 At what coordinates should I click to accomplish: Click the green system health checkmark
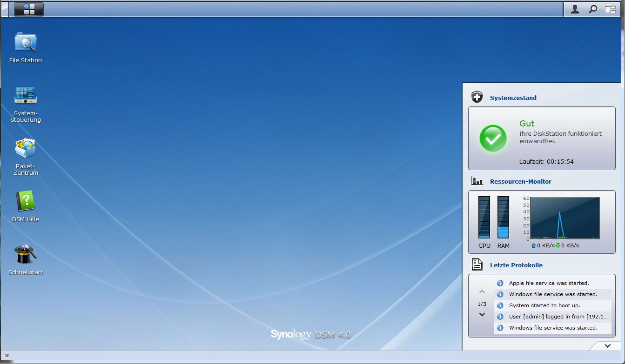coord(493,138)
